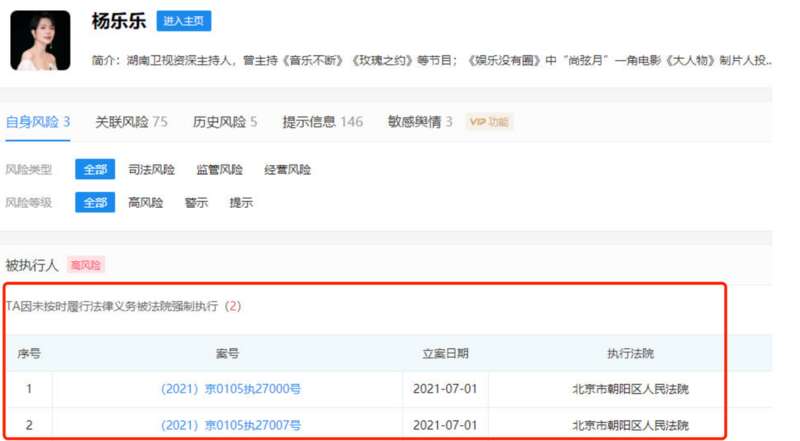Filter risk type by 经营风险

287,170
